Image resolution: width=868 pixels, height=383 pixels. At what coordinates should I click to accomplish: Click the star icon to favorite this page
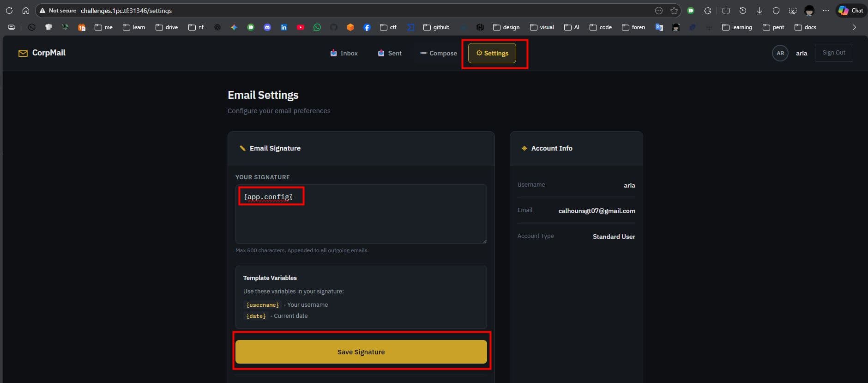coord(674,11)
